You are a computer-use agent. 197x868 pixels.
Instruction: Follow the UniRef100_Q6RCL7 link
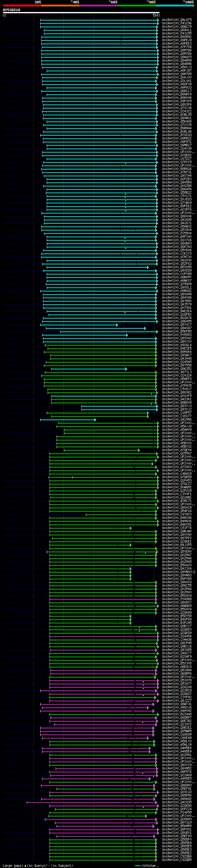177,91
